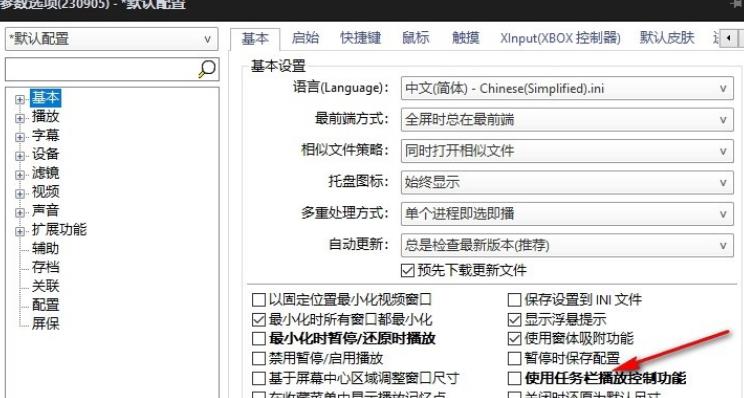Expand the 扩展功能 tree node
The image size is (744, 398).
click(20, 231)
